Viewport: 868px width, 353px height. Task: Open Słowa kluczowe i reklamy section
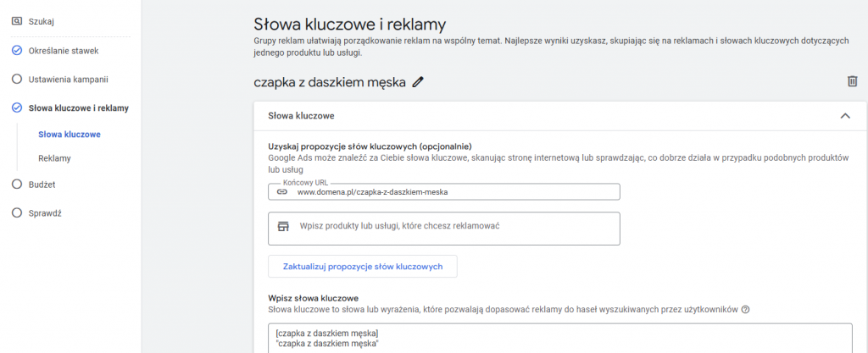(x=73, y=108)
